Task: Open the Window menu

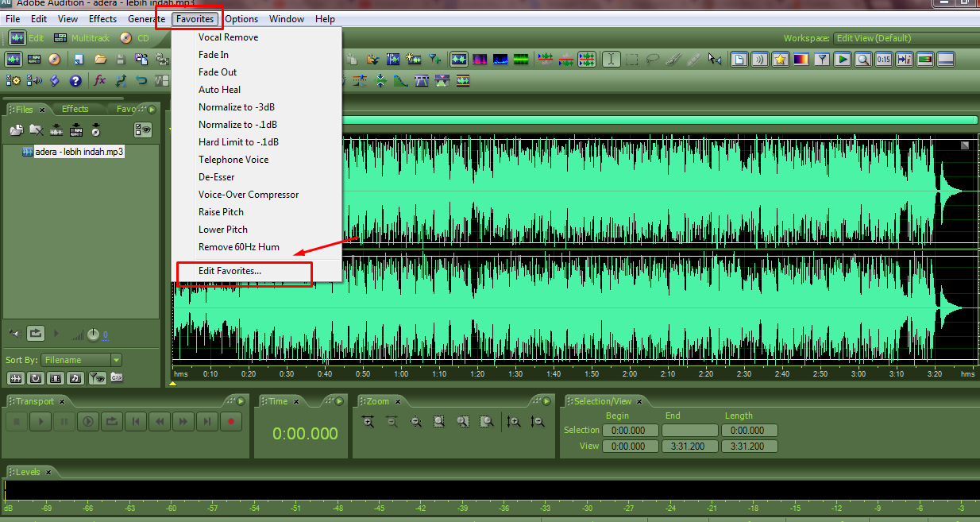Action: [287, 19]
